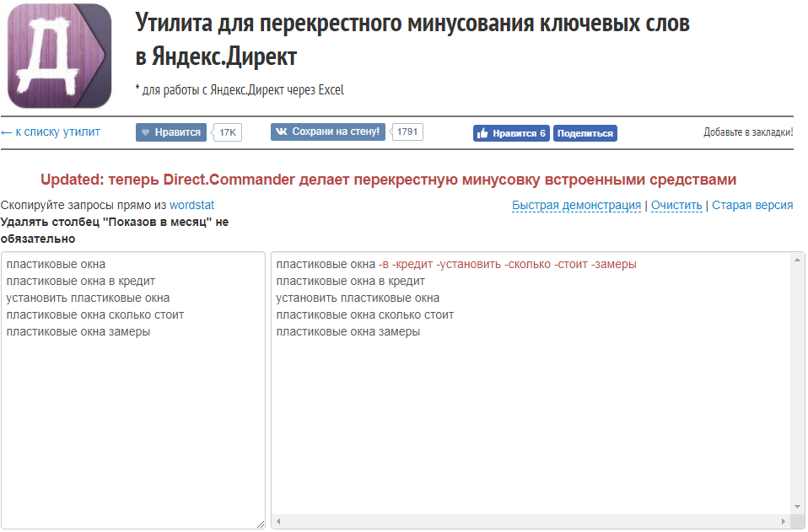The image size is (808, 532).
Task: Click into the left keywords input textarea
Action: pos(133,390)
